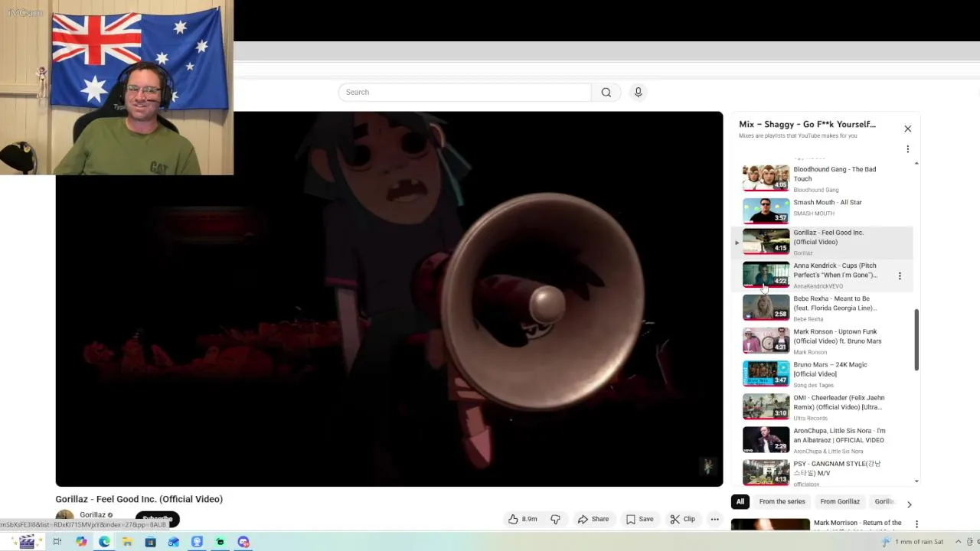Open 'Bruno Mars – 24K Magic' title
This screenshot has width=980, height=551.
(831, 370)
